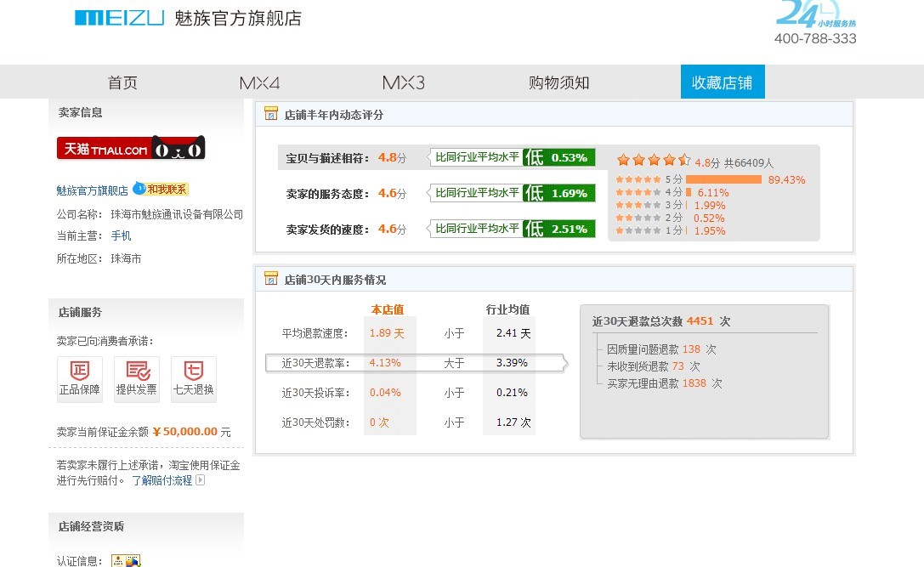Click the 认证信息 certification badge icon
This screenshot has width=924, height=567.
click(126, 560)
